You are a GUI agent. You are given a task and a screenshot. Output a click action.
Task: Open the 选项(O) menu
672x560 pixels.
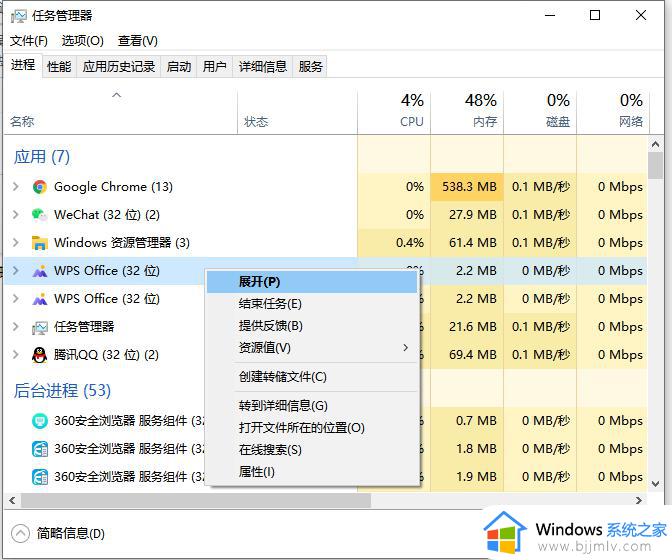tap(82, 41)
